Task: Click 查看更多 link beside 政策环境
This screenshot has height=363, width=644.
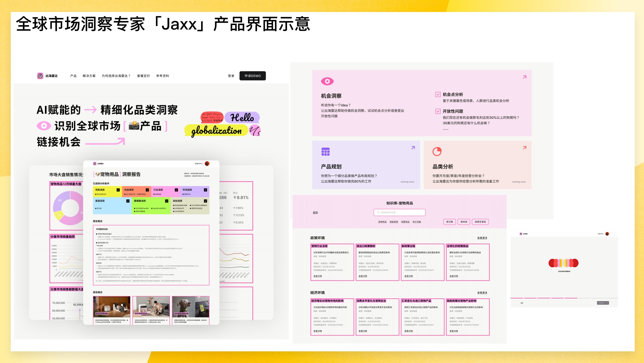Action: click(482, 238)
